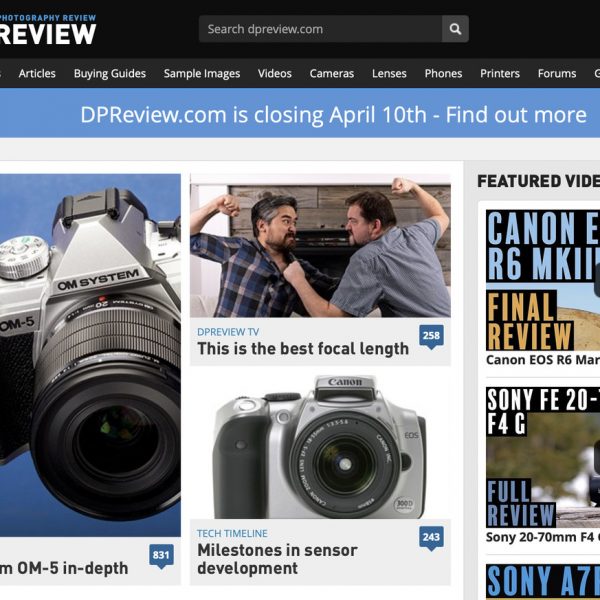This screenshot has height=600, width=600.
Task: Open the Sample Images menu
Action: tap(202, 73)
